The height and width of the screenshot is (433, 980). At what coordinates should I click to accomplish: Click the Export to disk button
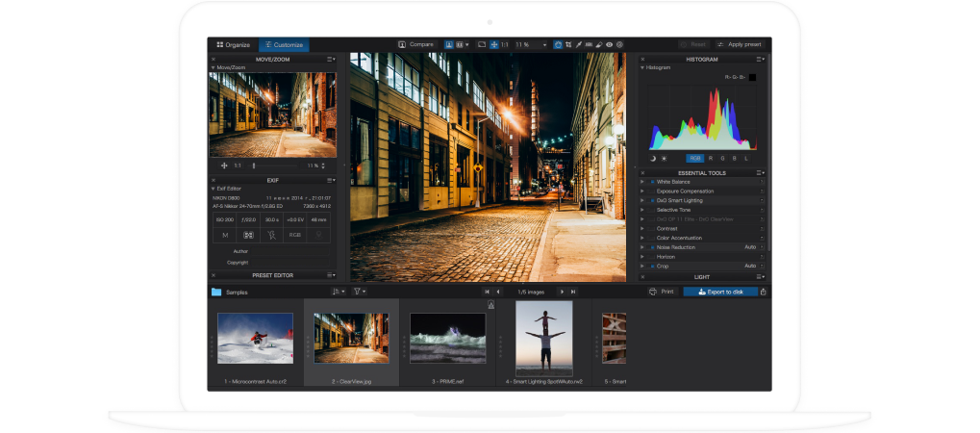[x=720, y=292]
